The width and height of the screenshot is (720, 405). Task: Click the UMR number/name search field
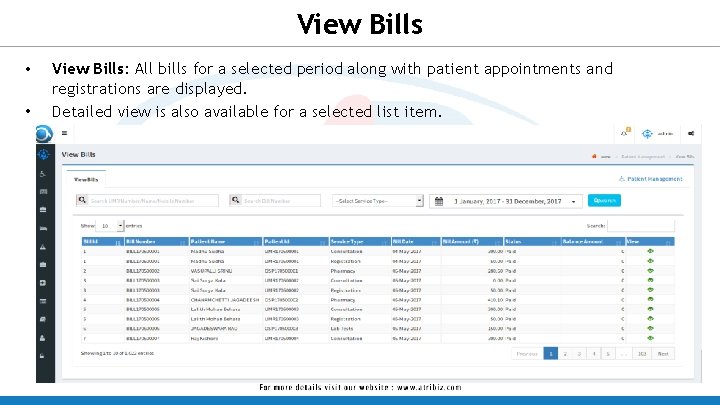(153, 201)
